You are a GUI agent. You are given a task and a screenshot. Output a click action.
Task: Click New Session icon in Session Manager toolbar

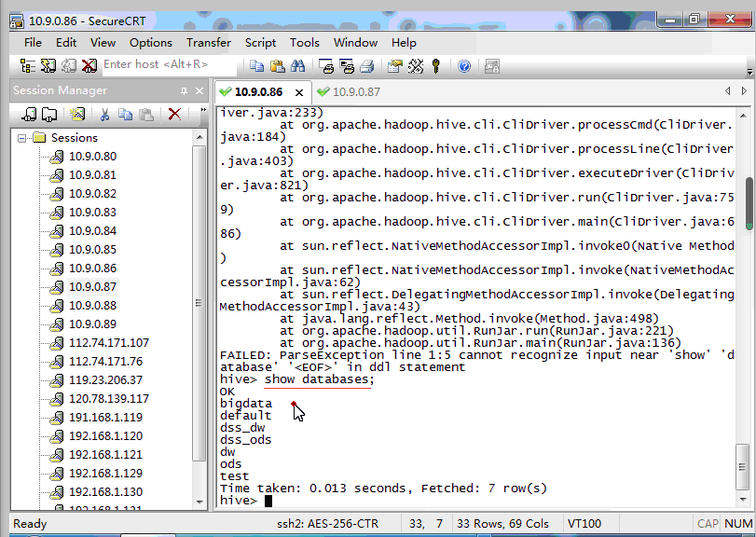point(76,114)
